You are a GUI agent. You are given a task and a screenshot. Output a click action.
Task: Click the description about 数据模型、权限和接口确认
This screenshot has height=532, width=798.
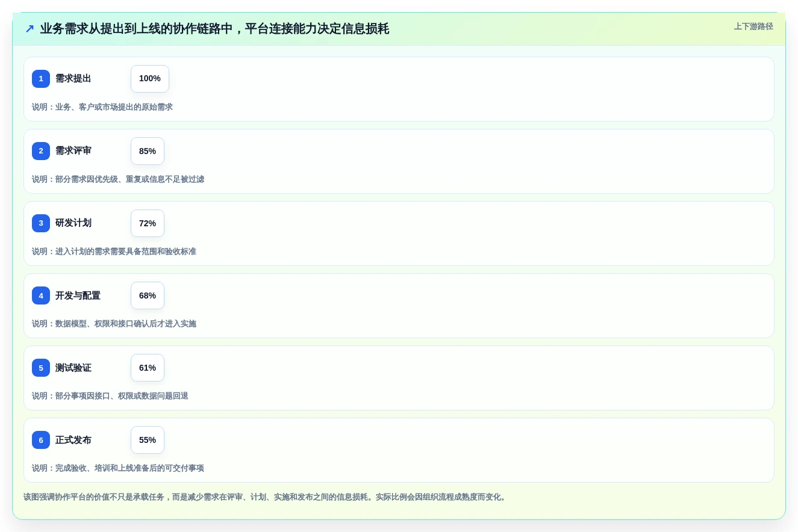(x=114, y=324)
